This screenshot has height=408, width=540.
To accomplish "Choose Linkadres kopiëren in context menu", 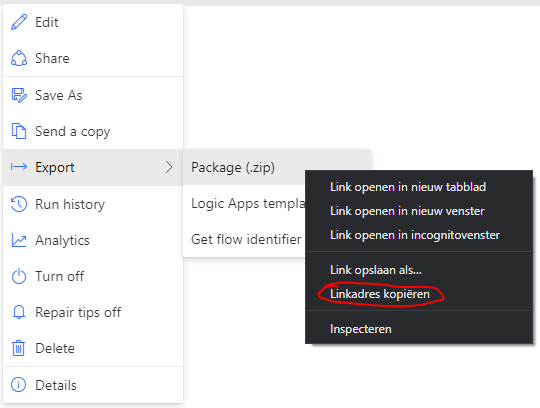I will pos(380,294).
